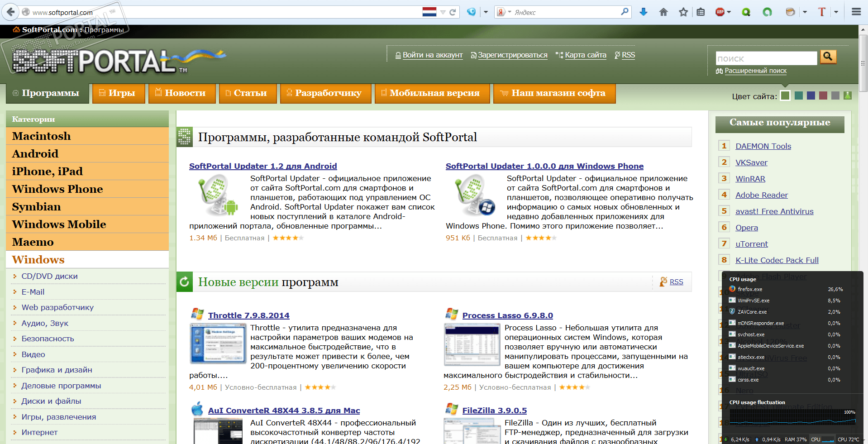Click the magnifier in the Яндекс search box
868x444 pixels.
click(x=625, y=12)
